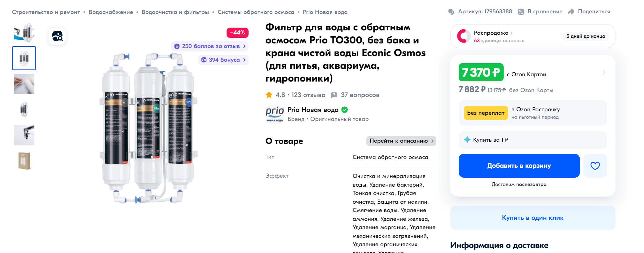Open 'Системы обратного осмоса' breadcrumb
The height and width of the screenshot is (253, 644).
(x=256, y=12)
